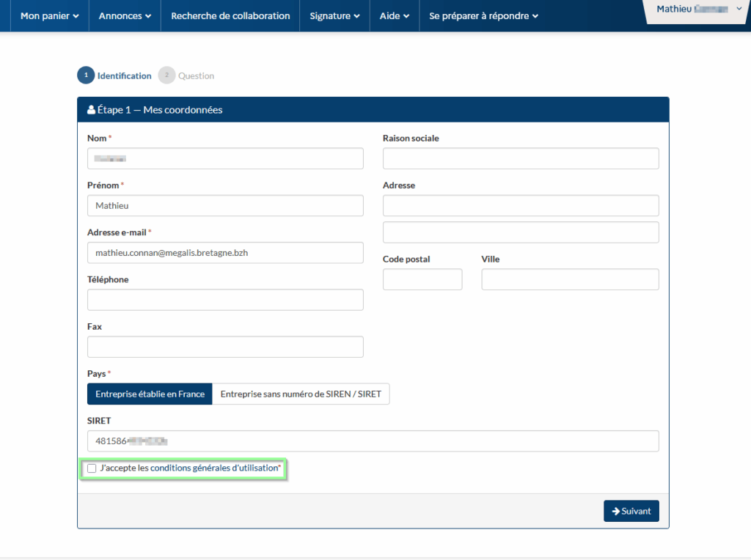Open the Mathieu user account menu
This screenshot has width=751, height=560.
point(698,9)
